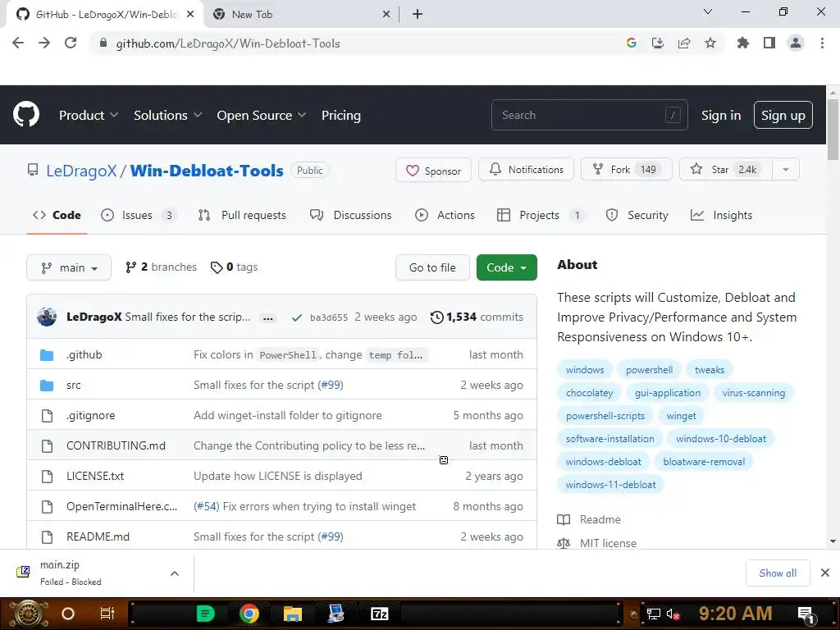Viewport: 840px width, 630px height.
Task: Open the Security tab
Action: [637, 216]
